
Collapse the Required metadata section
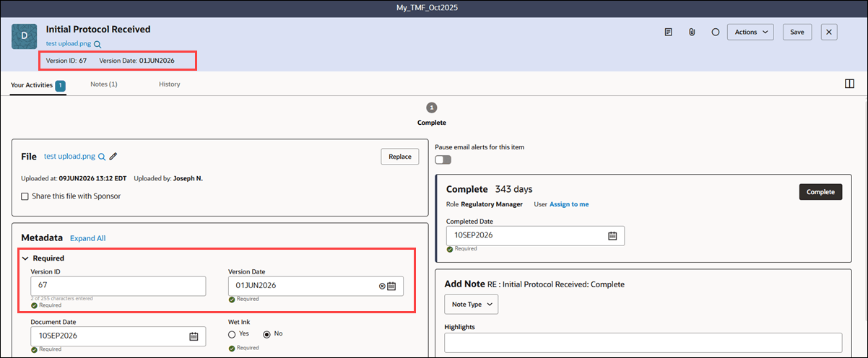click(25, 258)
